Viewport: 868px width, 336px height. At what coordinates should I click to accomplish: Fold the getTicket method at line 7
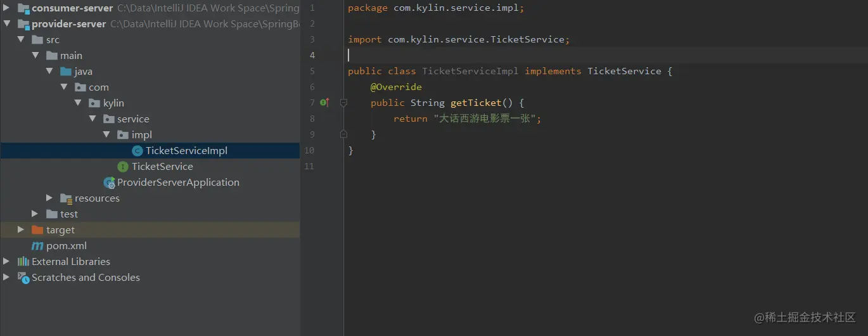click(x=343, y=103)
